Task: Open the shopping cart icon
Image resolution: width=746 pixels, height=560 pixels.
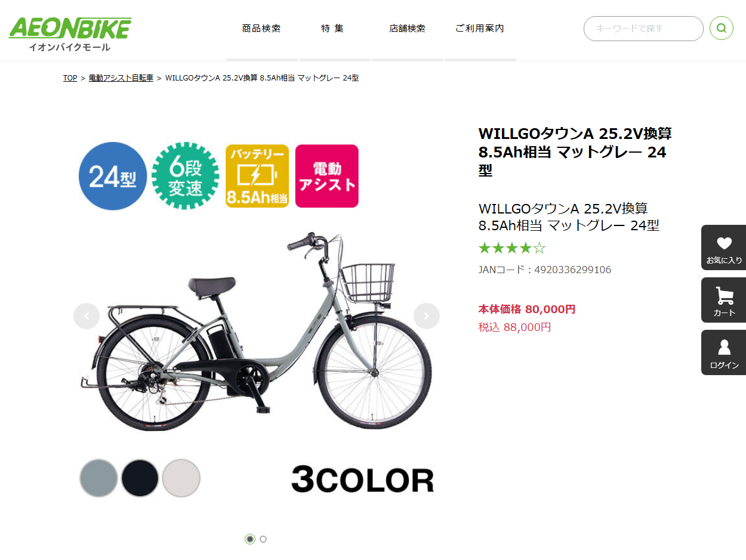Action: pos(723,300)
